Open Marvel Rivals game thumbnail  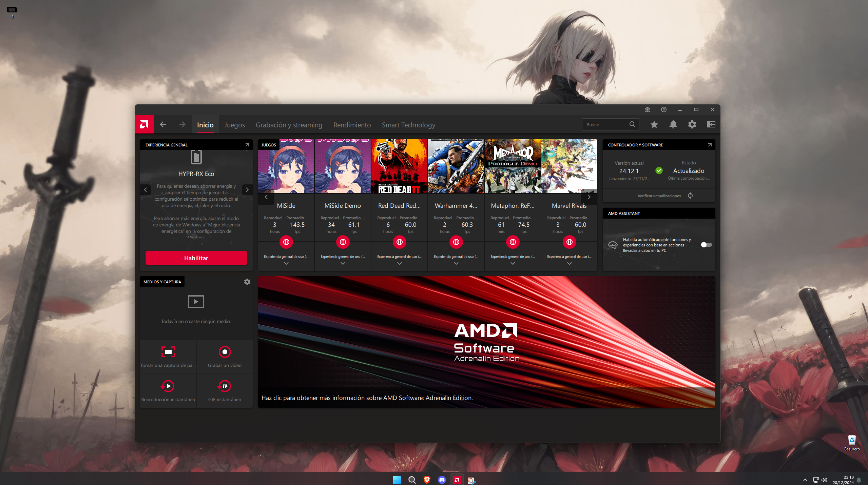tap(570, 166)
